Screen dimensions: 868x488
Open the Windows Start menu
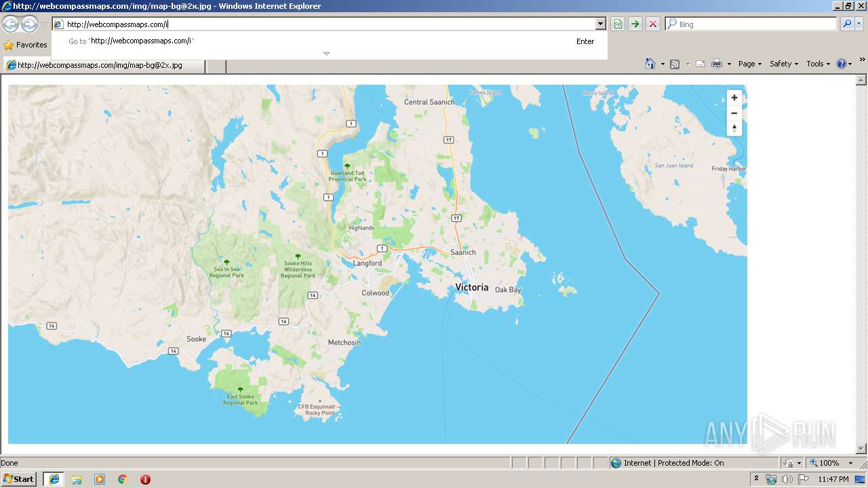tap(19, 479)
